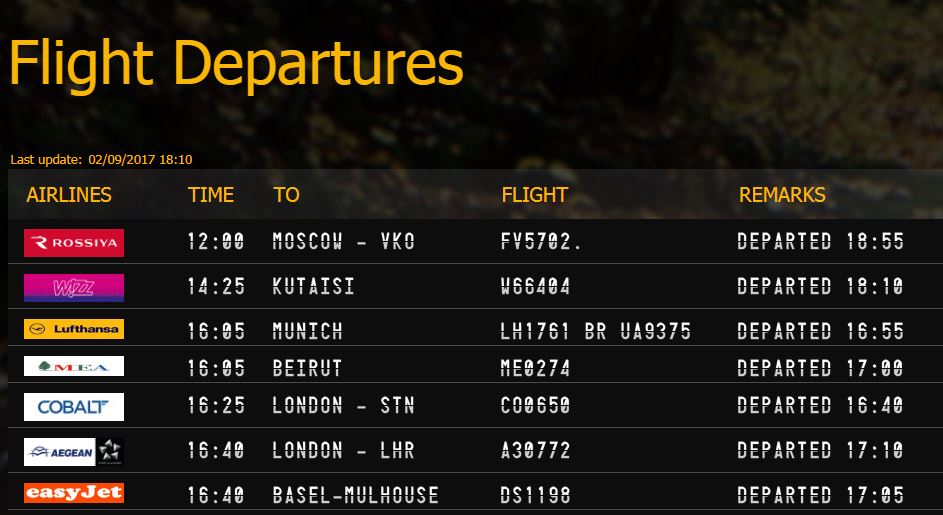Click the FLIGHT column header

(x=534, y=195)
